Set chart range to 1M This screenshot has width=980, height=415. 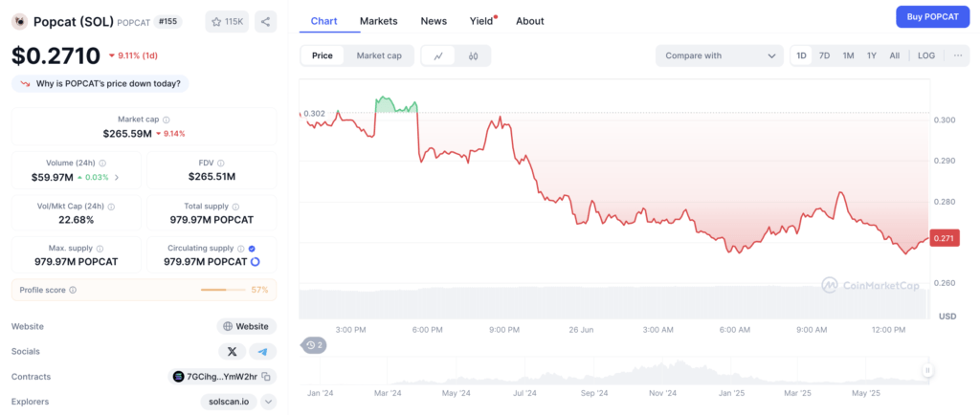[848, 55]
